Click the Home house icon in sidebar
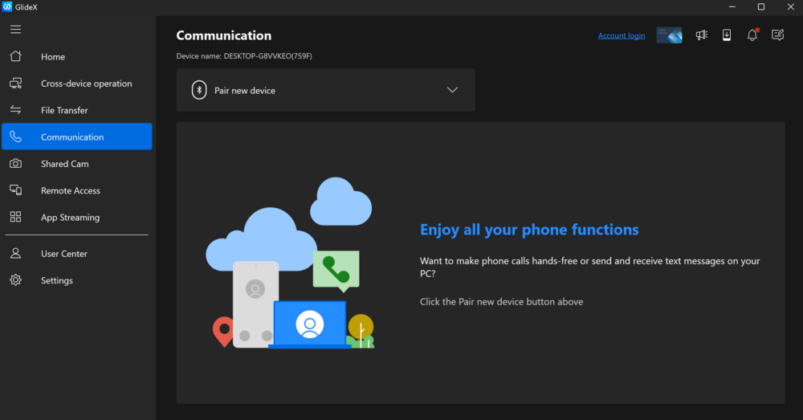This screenshot has width=803, height=420. tap(15, 56)
